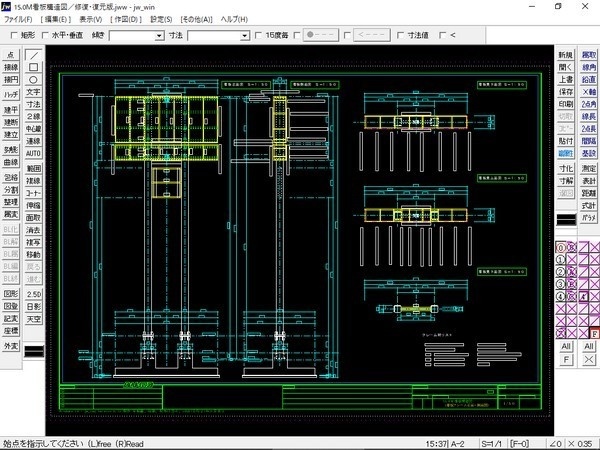
Task: Select the 点 point tool
Action: pos(11,55)
